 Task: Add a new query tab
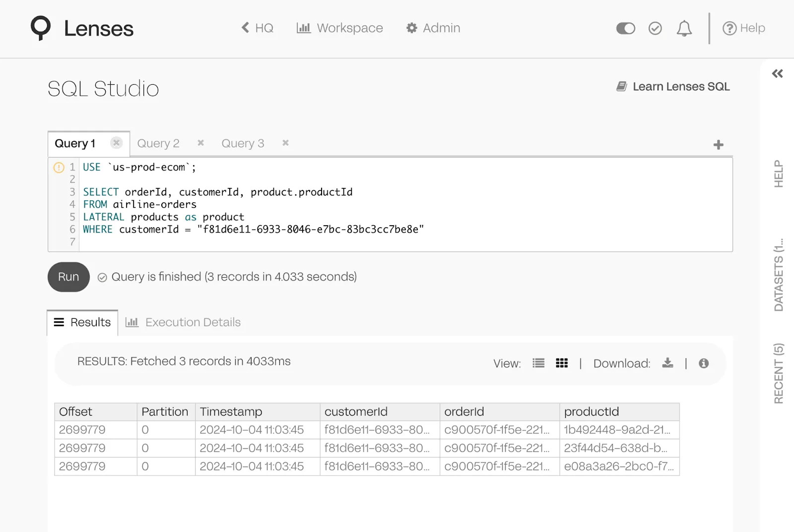718,145
